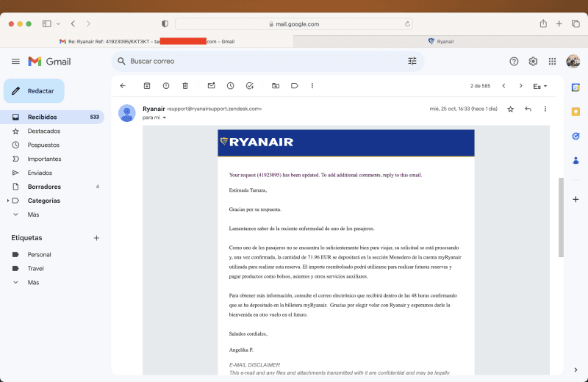
Task: Click the Redactar compose button
Action: [34, 90]
